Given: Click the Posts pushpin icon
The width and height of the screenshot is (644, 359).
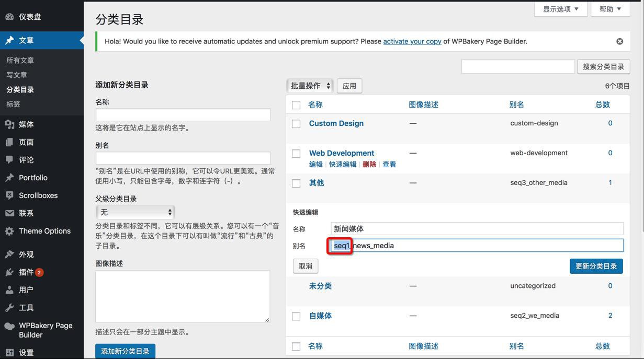Looking at the screenshot, I should [x=9, y=40].
